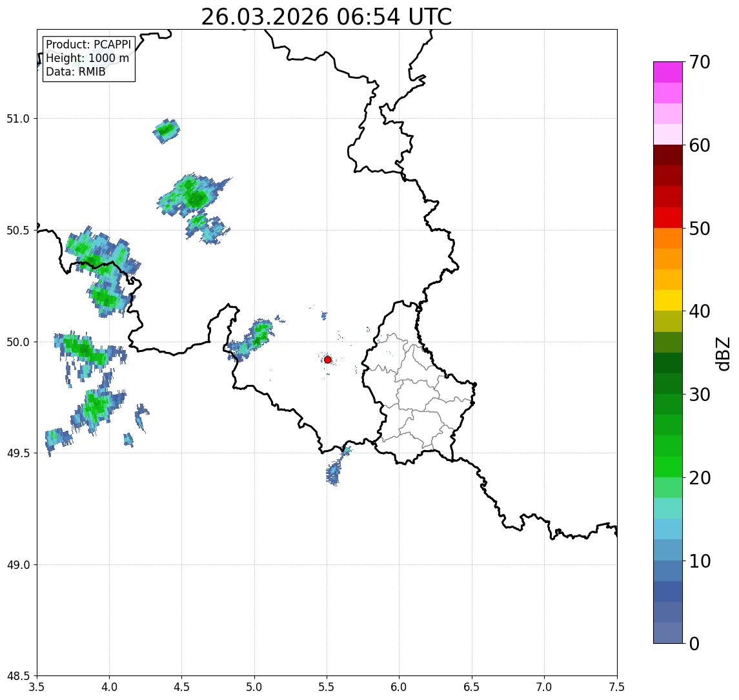Click the 49.0 latitude axis label

[x=18, y=564]
